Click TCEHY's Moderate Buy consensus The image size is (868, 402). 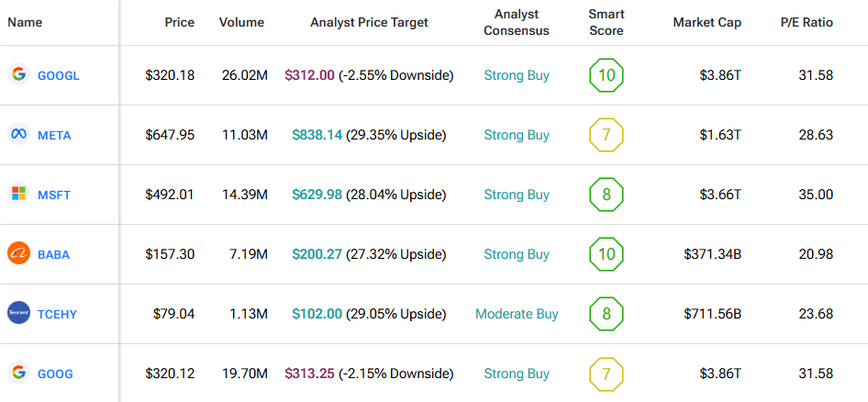coord(517,314)
